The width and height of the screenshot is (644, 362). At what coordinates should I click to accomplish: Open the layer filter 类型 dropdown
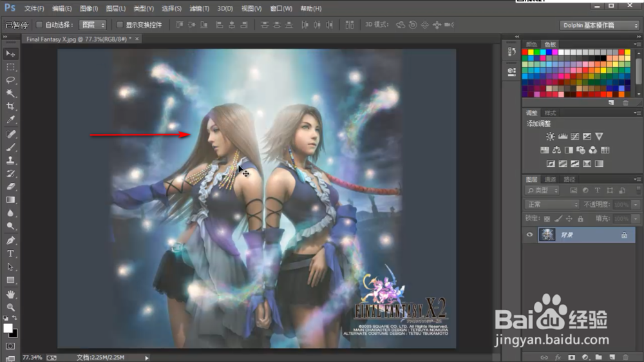(x=542, y=191)
